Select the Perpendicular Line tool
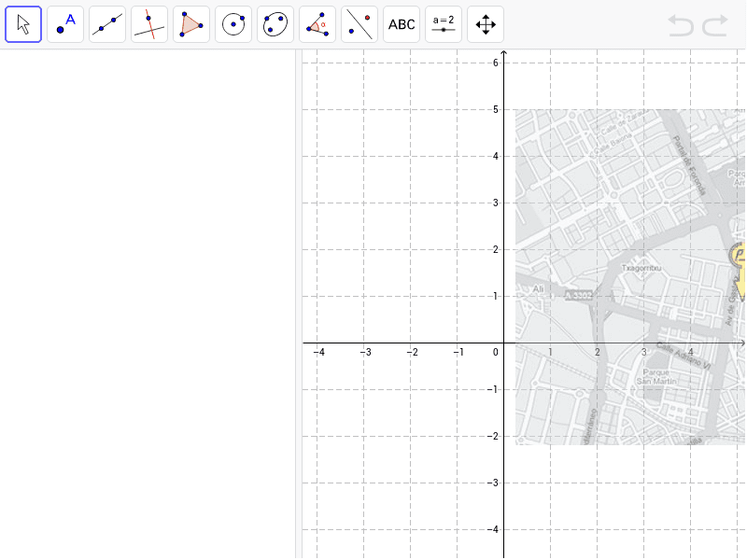747x560 pixels. [149, 24]
